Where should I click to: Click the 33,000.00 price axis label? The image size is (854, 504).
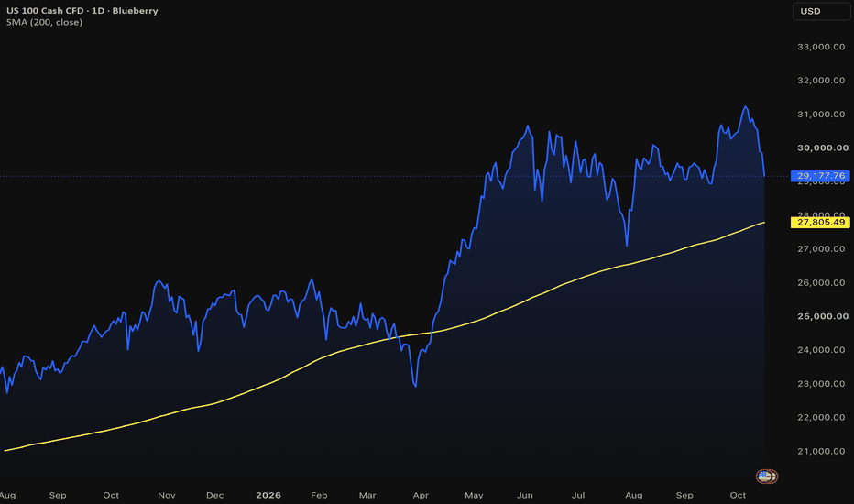pos(821,47)
